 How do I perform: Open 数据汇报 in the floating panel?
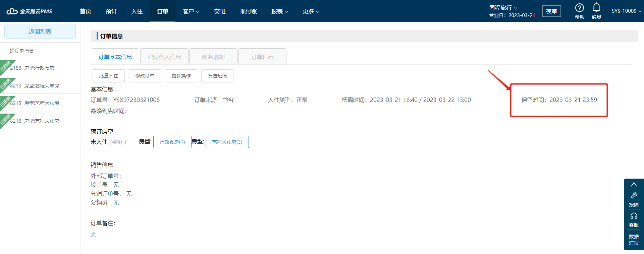(634, 240)
